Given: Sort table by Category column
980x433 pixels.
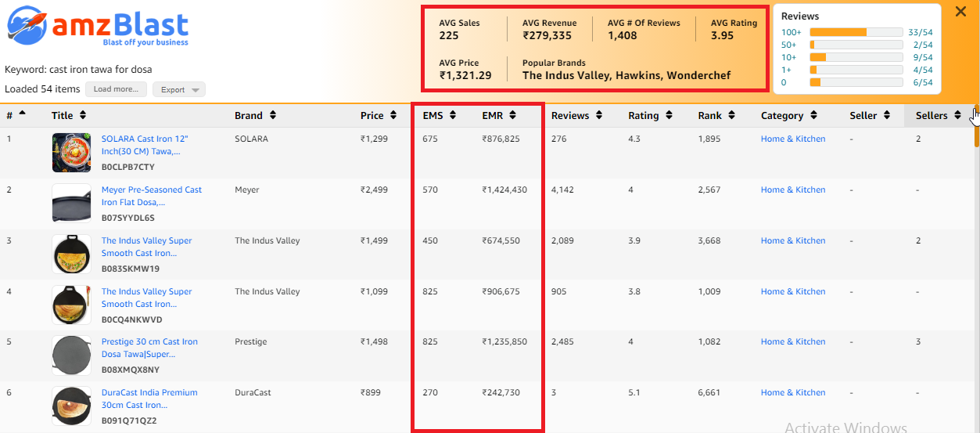Looking at the screenshot, I should click(814, 115).
